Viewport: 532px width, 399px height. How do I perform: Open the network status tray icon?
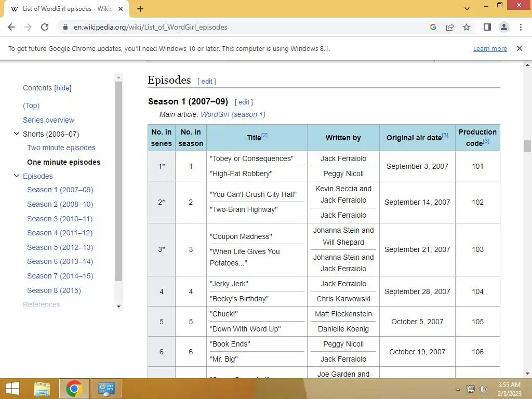[x=470, y=389]
